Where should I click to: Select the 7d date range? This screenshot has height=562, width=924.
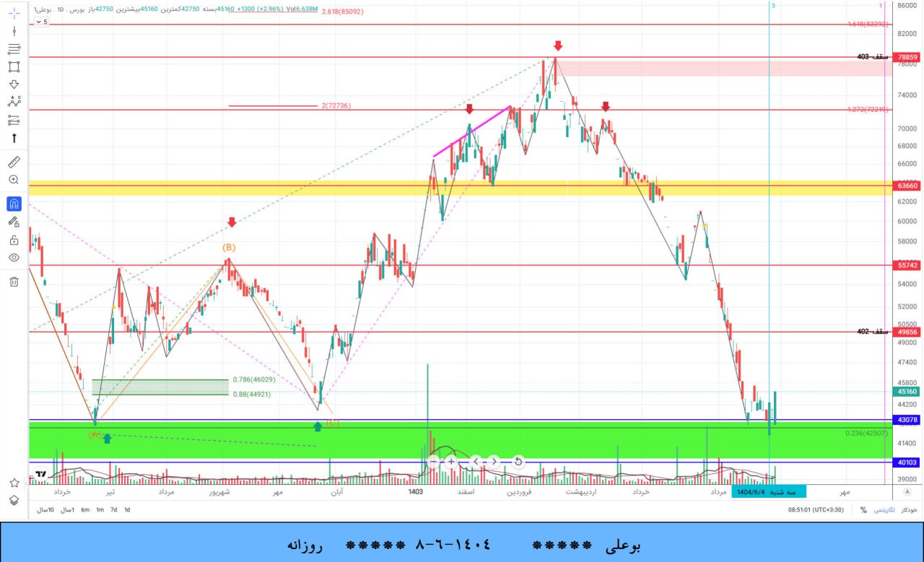pos(113,510)
